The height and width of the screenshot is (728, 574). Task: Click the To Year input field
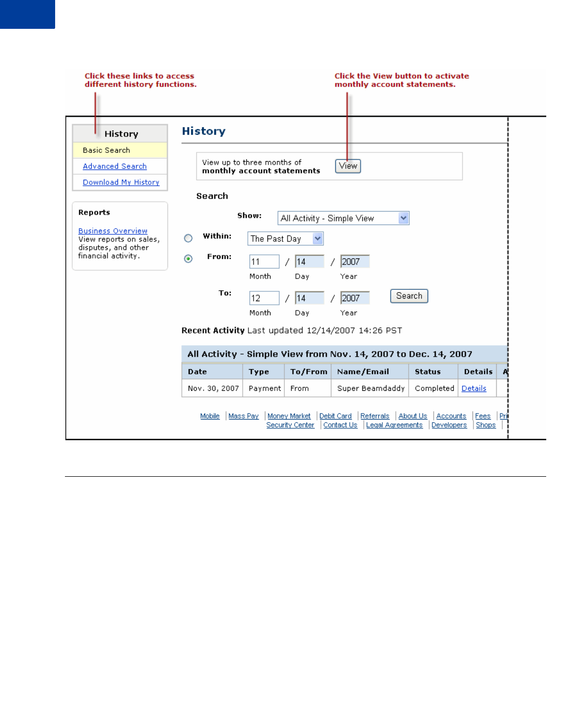click(355, 298)
